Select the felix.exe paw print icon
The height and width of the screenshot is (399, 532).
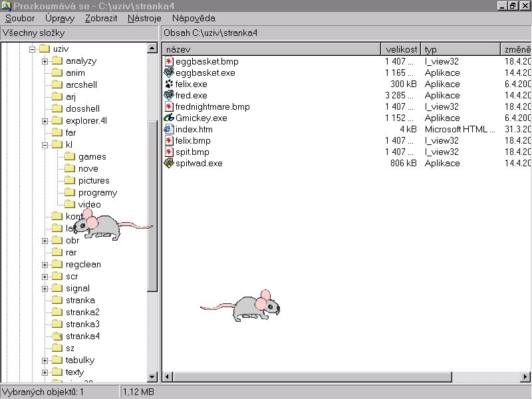click(x=169, y=84)
